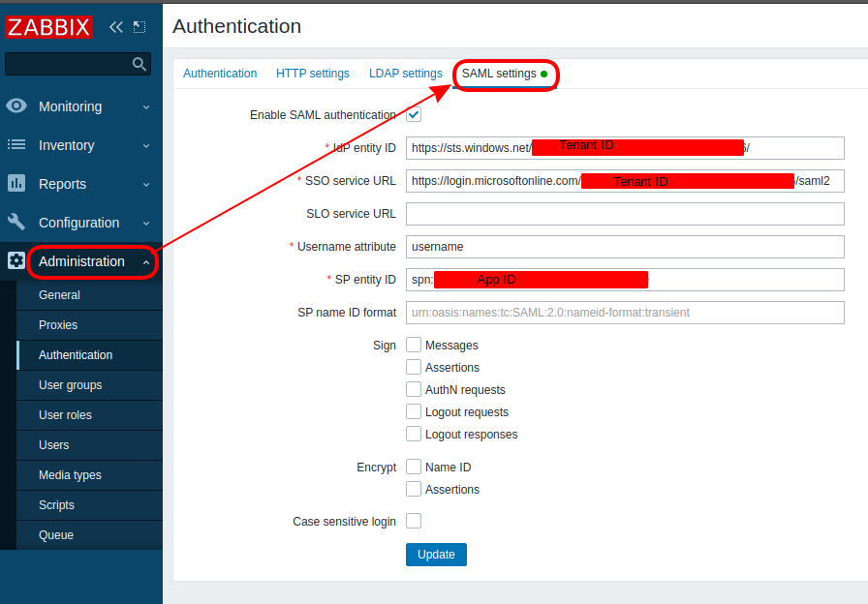
Task: Click the Inventory menu label
Action: pyautogui.click(x=67, y=145)
